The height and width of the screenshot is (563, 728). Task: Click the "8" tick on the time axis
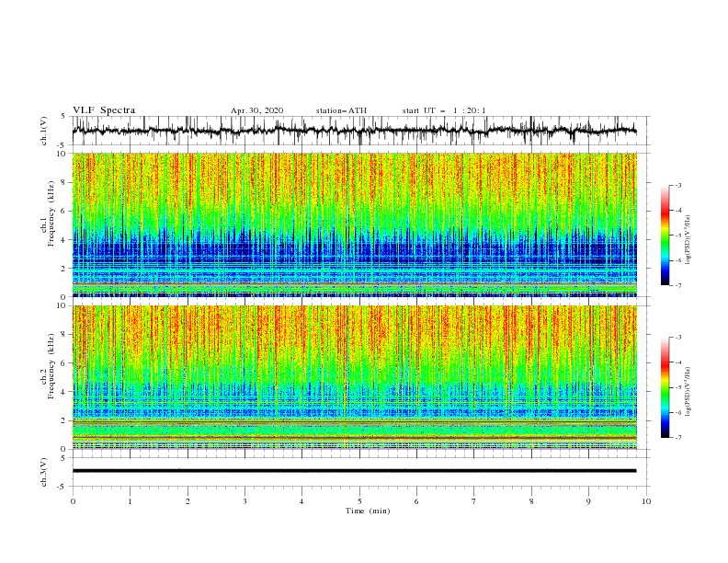(x=531, y=501)
